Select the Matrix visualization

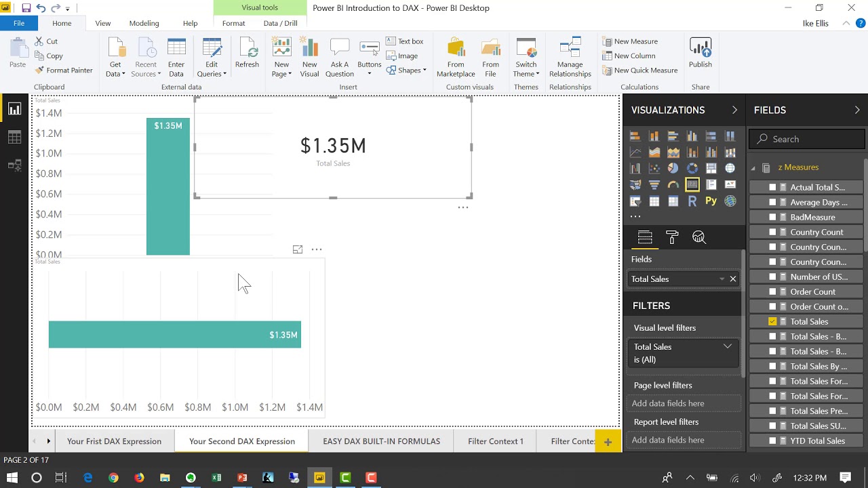pos(673,201)
